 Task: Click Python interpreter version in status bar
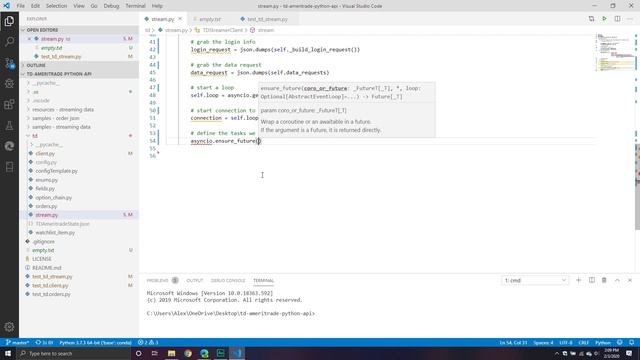tap(96, 342)
